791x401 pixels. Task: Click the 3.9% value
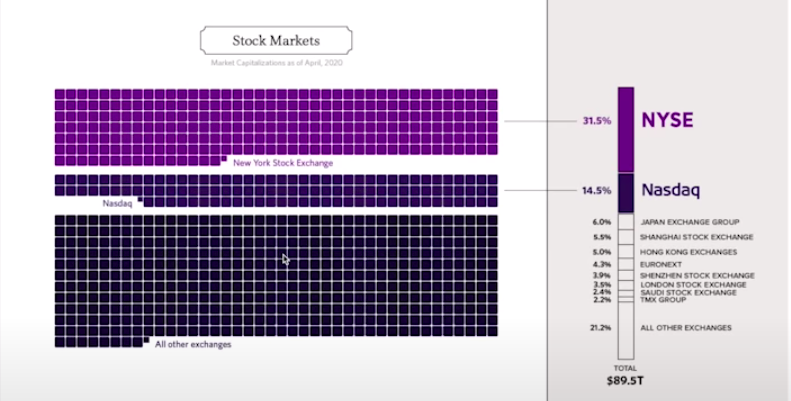(x=602, y=275)
